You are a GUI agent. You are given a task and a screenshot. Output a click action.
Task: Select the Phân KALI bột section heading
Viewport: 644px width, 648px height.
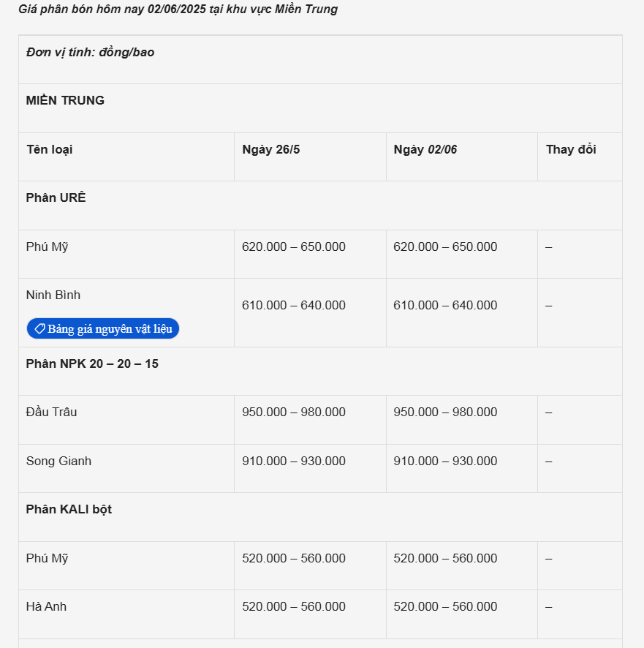[69, 509]
